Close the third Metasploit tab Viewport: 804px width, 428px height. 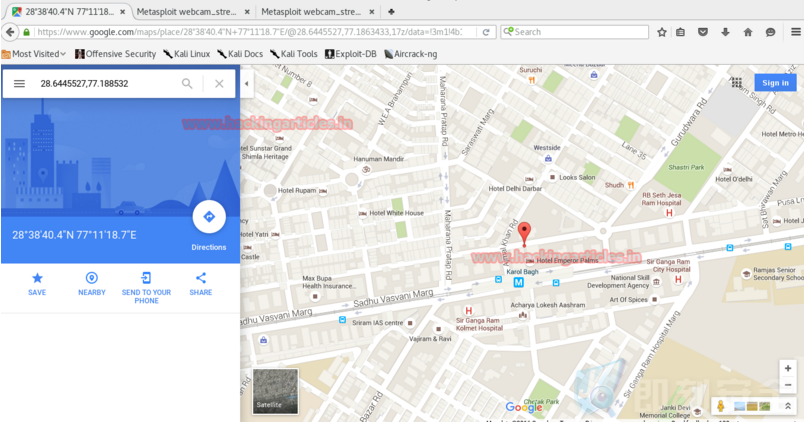(x=372, y=11)
